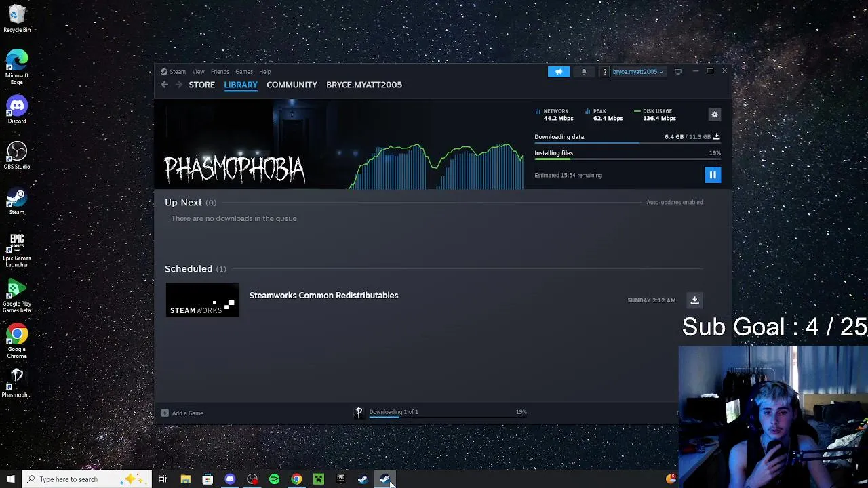868x488 pixels.
Task: Click the Up Next heading
Action: click(183, 203)
